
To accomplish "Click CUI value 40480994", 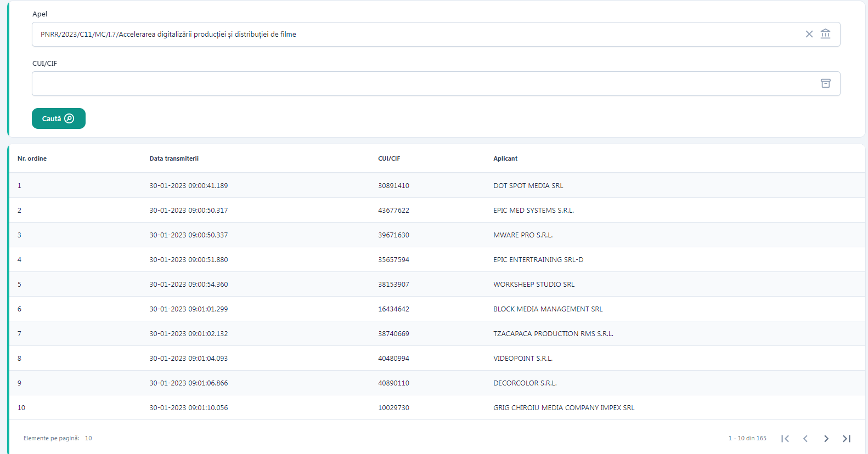I will [393, 358].
